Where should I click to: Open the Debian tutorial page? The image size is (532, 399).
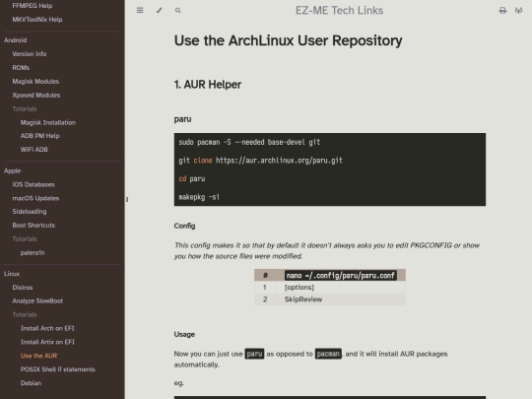click(31, 383)
